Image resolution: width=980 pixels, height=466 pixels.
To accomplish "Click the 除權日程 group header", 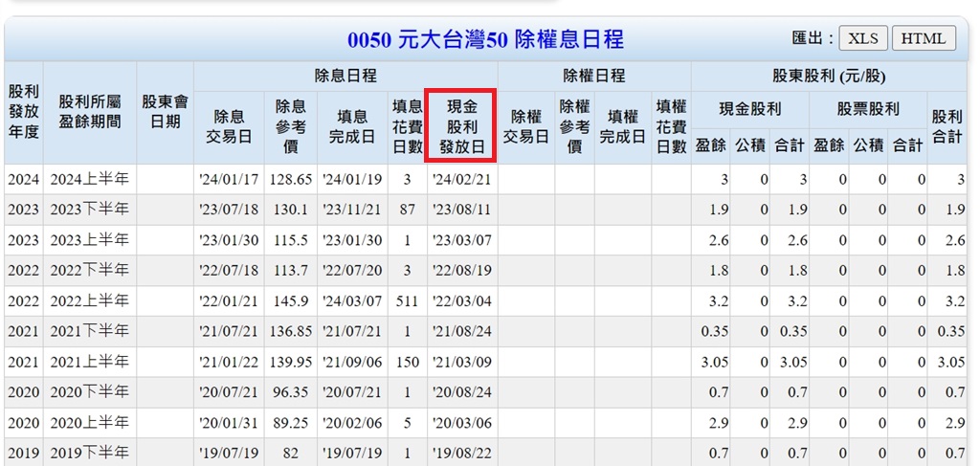I will (594, 77).
